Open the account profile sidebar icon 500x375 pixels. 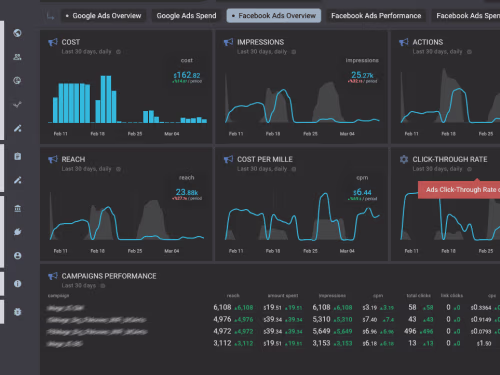click(18, 256)
